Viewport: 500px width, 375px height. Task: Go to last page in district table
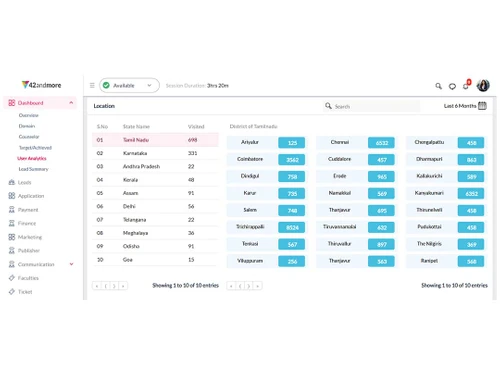(257, 286)
